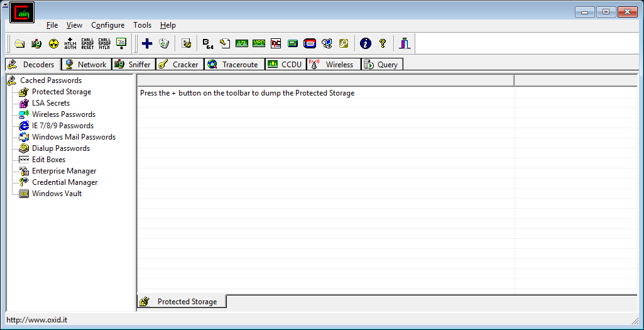Select Enterprise Manager tree item

[x=64, y=171]
